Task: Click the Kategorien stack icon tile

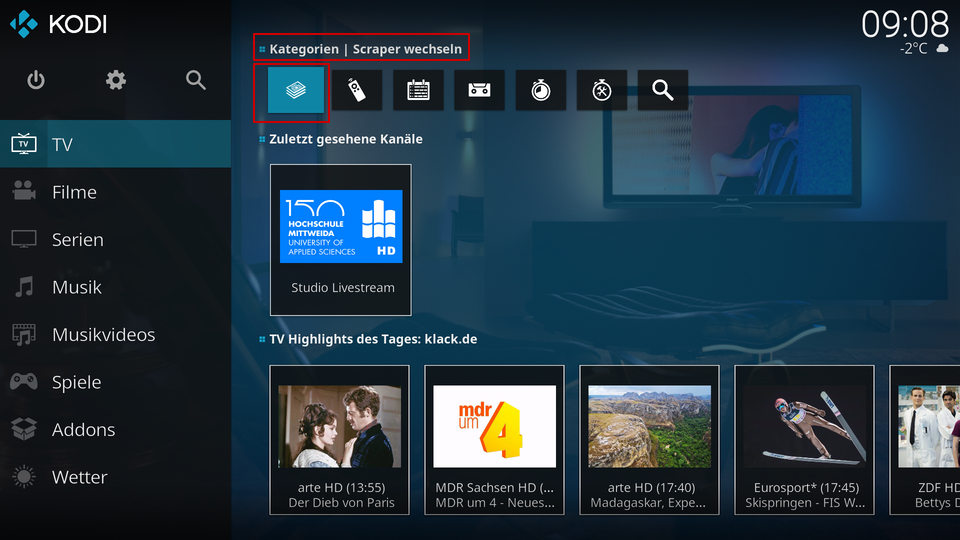Action: 296,90
